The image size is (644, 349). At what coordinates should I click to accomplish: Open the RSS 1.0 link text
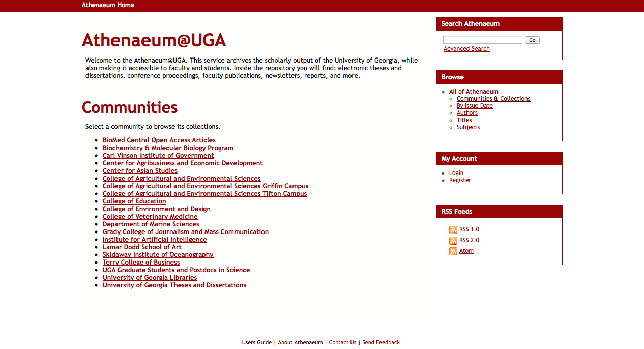coord(469,229)
